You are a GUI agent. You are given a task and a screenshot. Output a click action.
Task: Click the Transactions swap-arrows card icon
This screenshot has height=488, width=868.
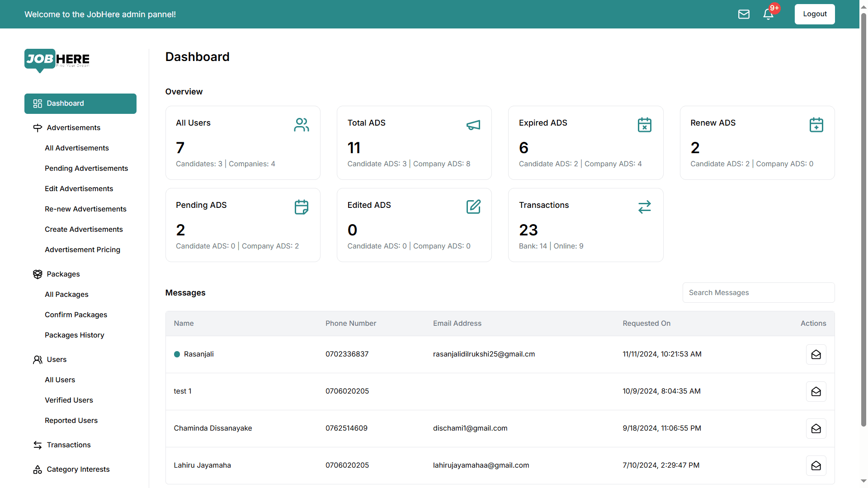pos(644,207)
